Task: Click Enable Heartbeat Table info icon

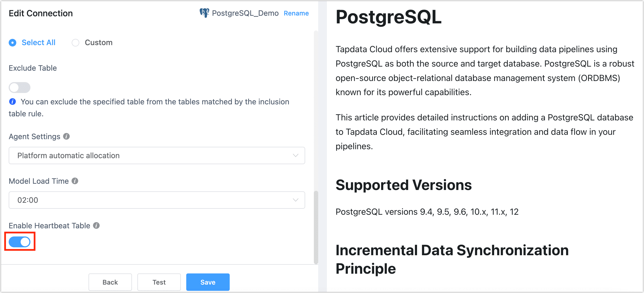Action: [x=96, y=225]
